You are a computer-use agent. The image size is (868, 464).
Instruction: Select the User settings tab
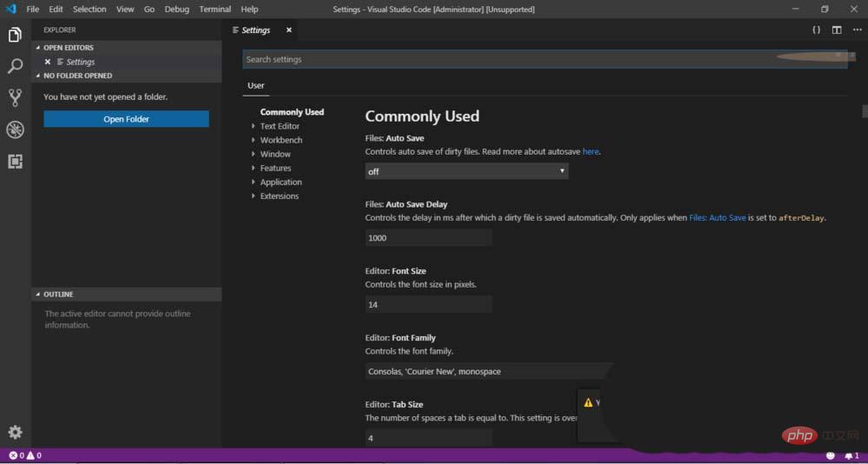point(256,86)
